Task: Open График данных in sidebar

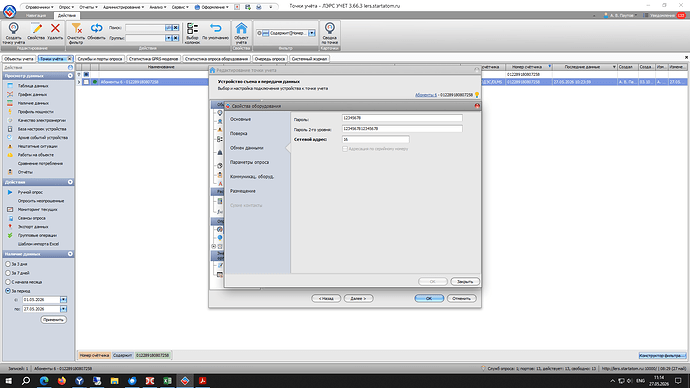Action: click(x=32, y=95)
